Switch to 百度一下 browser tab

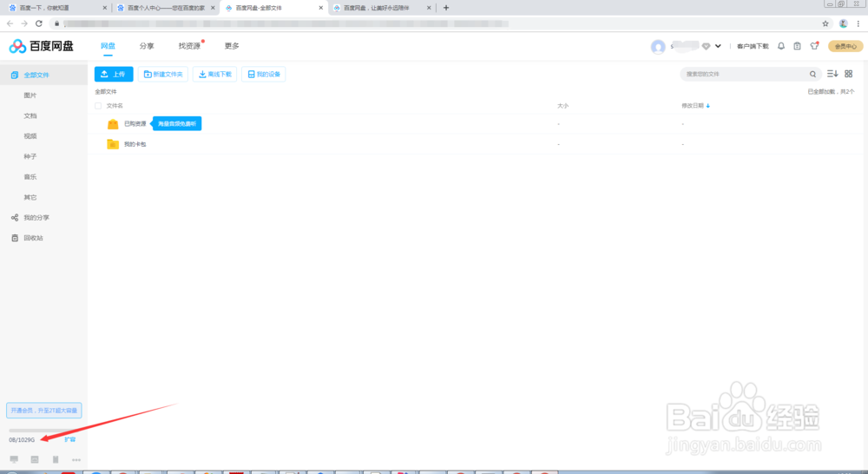click(x=56, y=8)
